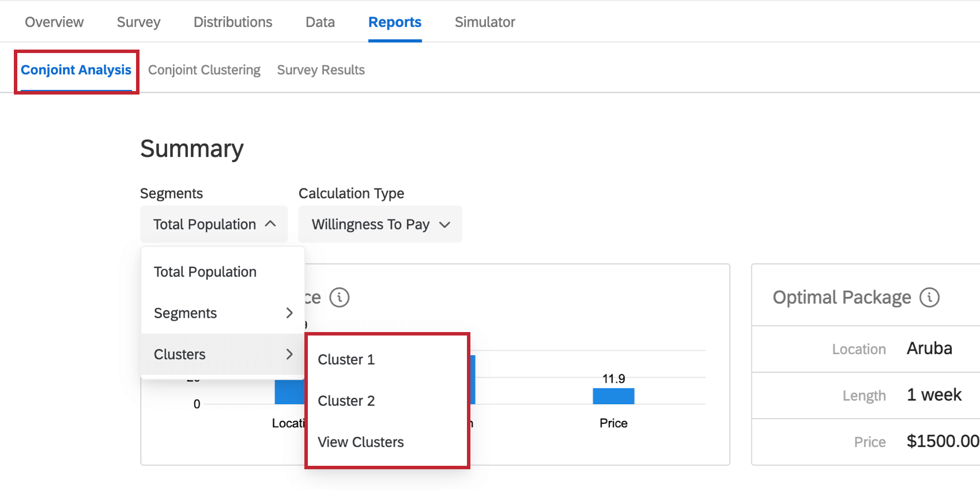Choose View Clusters option
The width and height of the screenshot is (980, 490).
click(361, 442)
